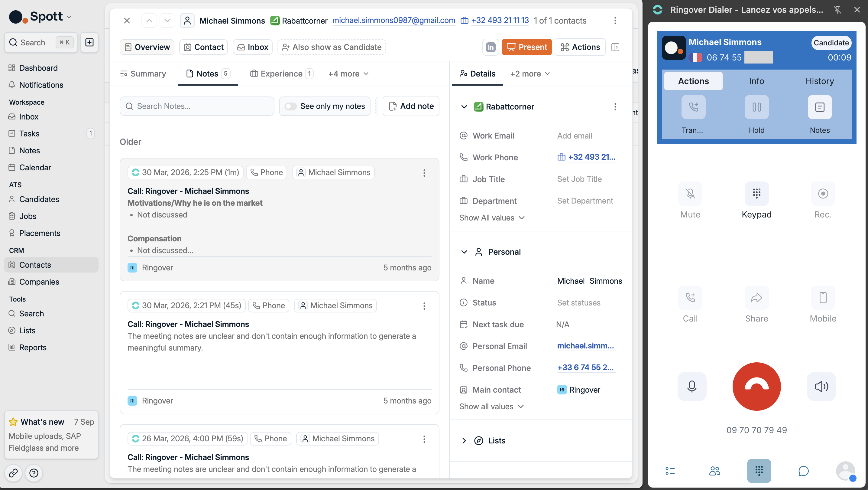Open options for the 26 Mar call note

coord(424,439)
